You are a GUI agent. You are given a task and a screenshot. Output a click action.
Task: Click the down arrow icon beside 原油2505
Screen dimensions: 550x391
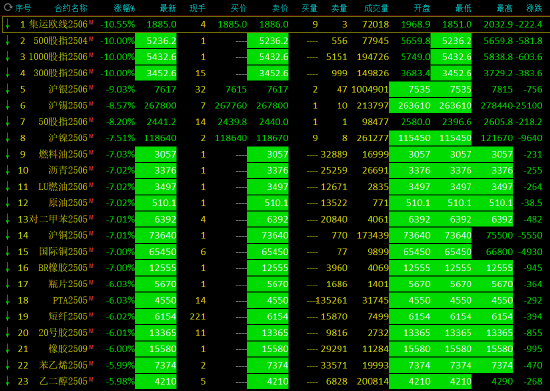coord(7,203)
